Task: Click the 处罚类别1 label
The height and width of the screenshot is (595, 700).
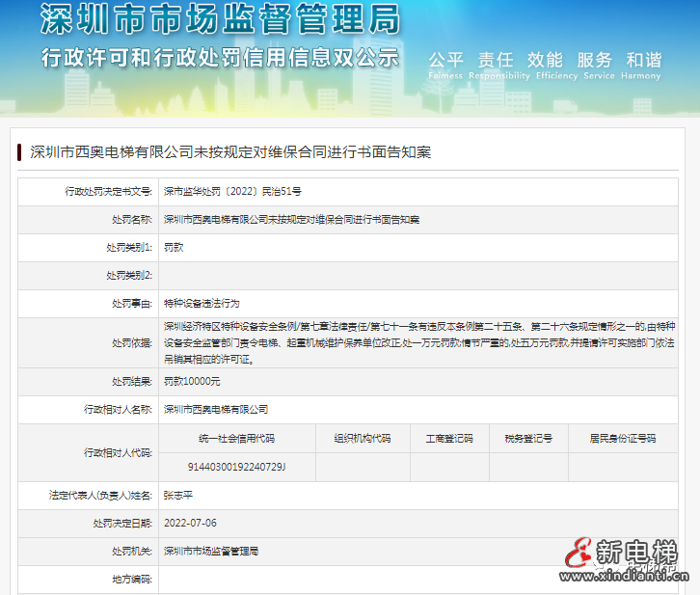Action: pos(129,247)
